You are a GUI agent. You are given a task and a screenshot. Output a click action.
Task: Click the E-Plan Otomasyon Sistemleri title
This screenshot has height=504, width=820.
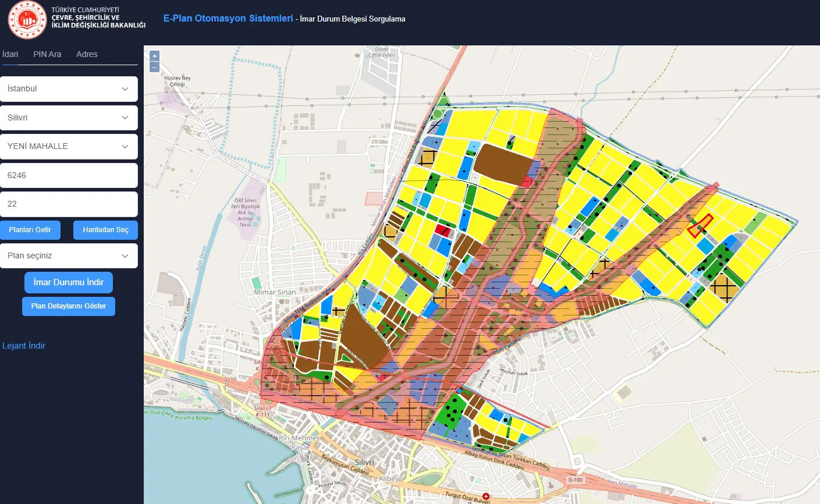[228, 18]
